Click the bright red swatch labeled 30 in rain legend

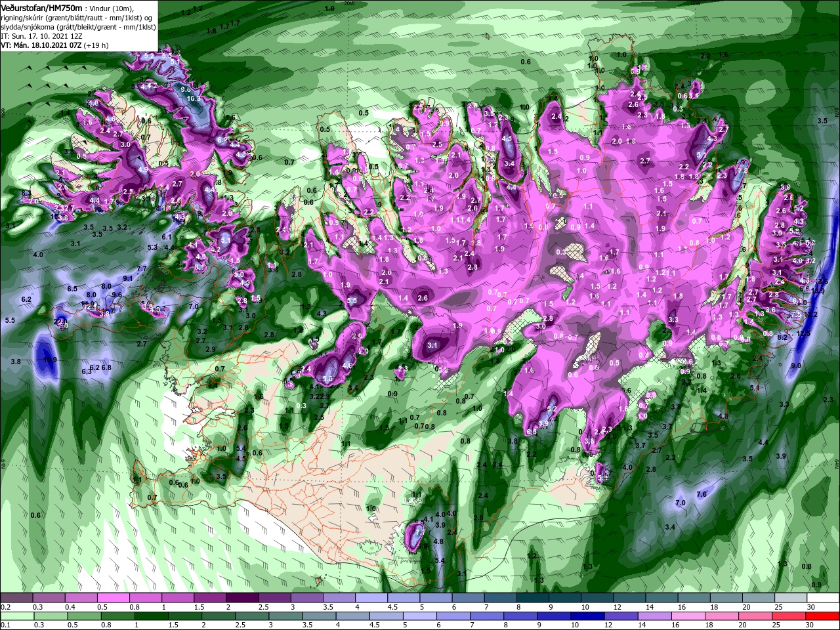pyautogui.click(x=822, y=616)
